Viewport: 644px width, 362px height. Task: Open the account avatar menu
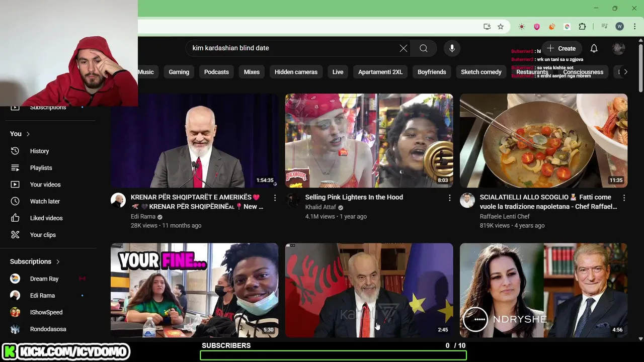point(618,48)
